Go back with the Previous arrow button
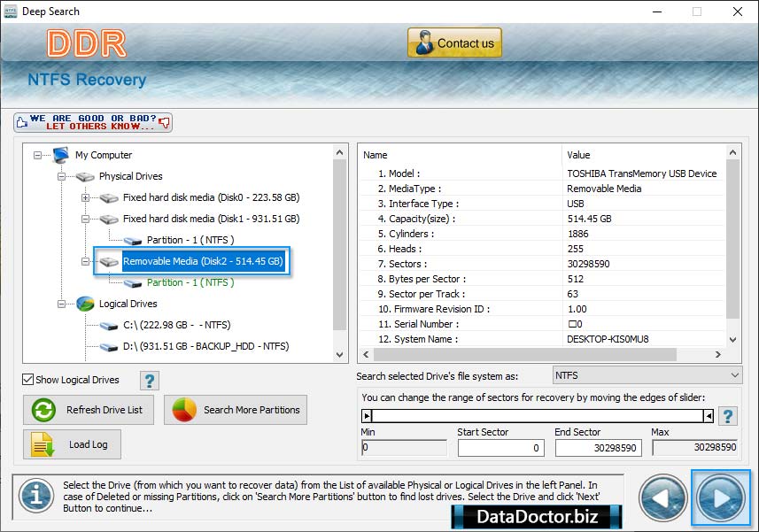759x532 pixels. tap(663, 498)
